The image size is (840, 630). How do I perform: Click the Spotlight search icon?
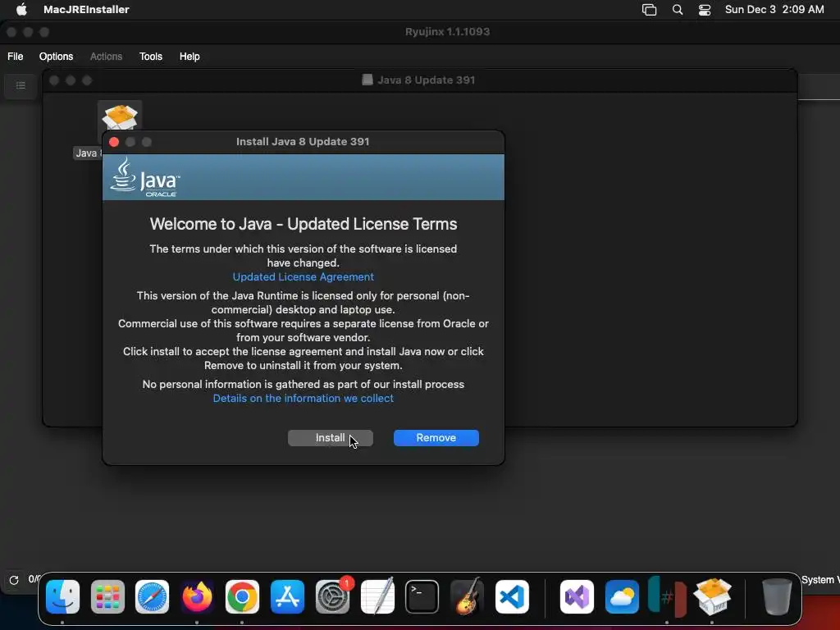point(678,10)
